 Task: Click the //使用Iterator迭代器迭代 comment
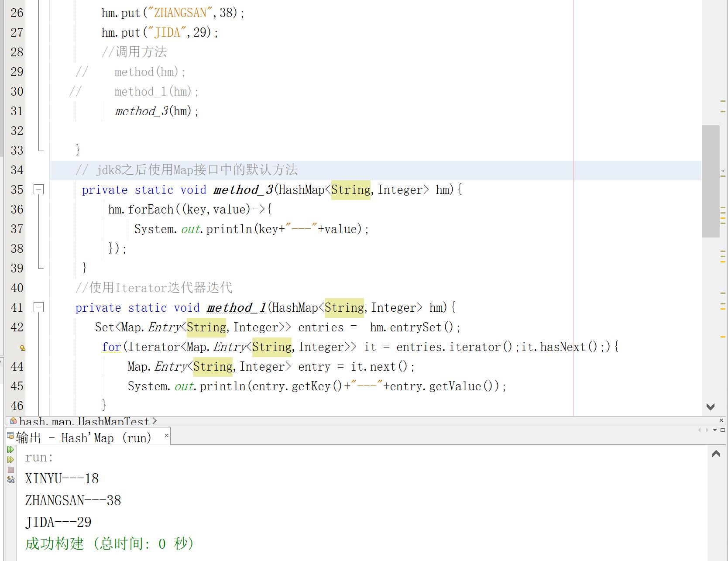(x=154, y=287)
